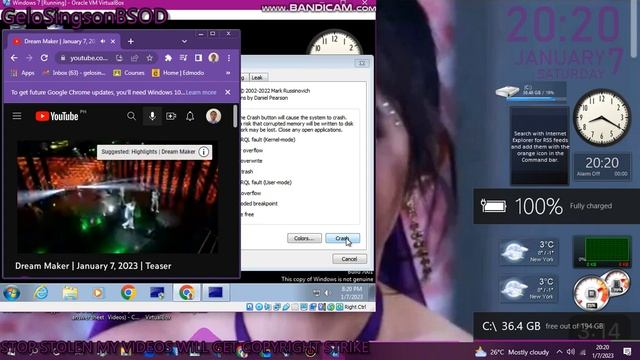This screenshot has height=360, width=640.
Task: Toggle Chrome side panel icon
Action: tap(198, 58)
